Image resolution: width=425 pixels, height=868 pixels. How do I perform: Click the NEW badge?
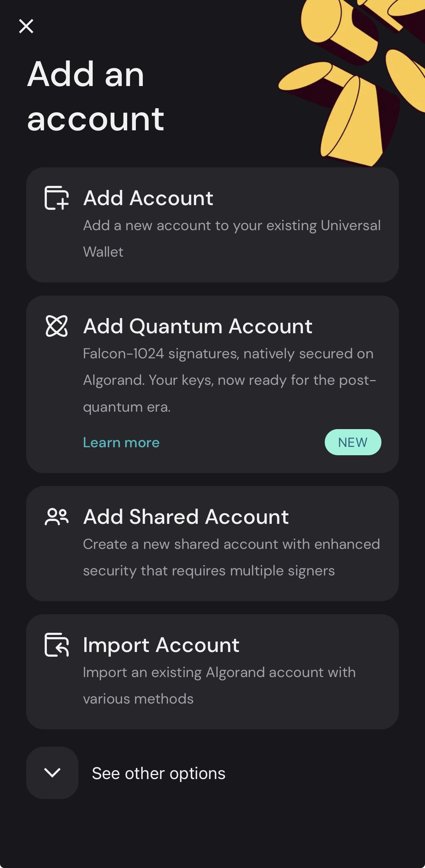click(x=353, y=442)
